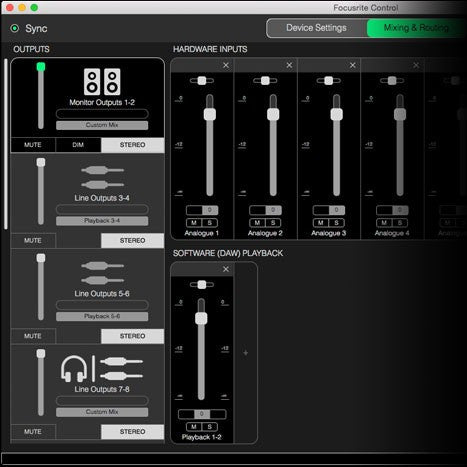Click the yellow minimize window button
Image resolution: width=467 pixels, height=467 pixels.
click(22, 7)
